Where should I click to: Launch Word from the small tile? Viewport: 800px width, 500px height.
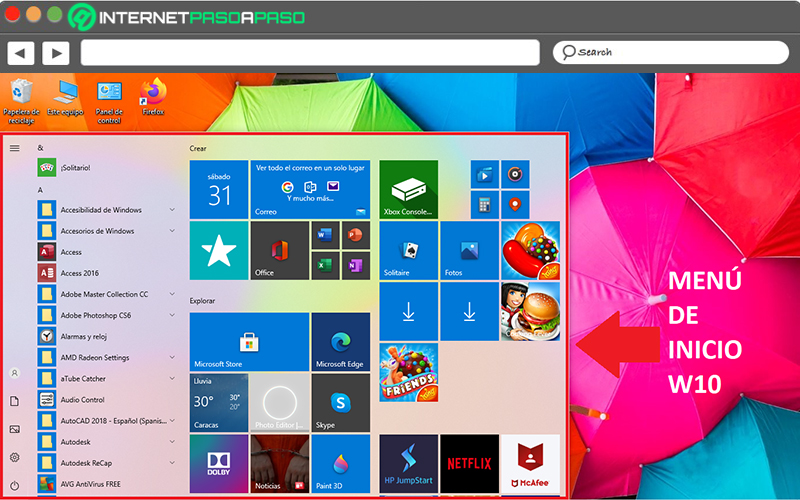click(x=326, y=235)
